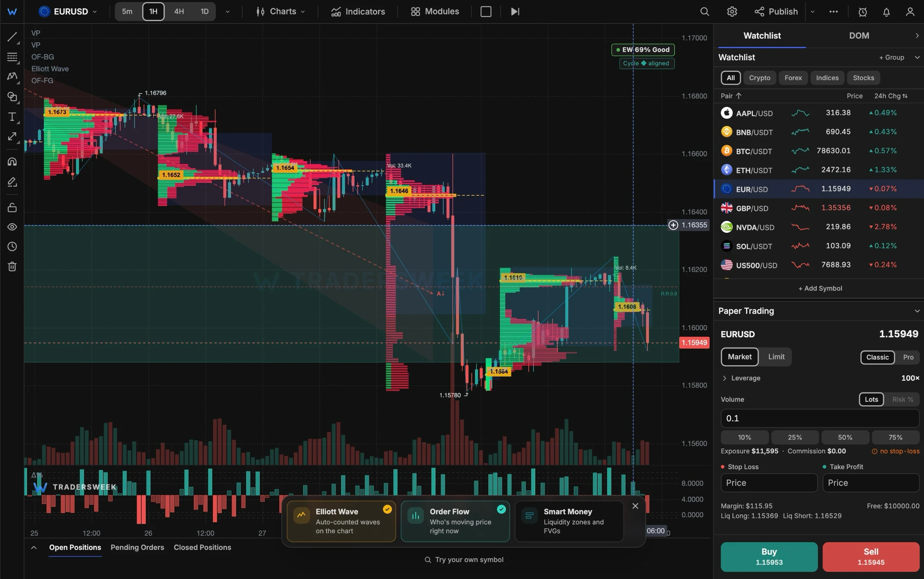Switch to Pro trading mode
The height and width of the screenshot is (579, 924).
point(908,357)
